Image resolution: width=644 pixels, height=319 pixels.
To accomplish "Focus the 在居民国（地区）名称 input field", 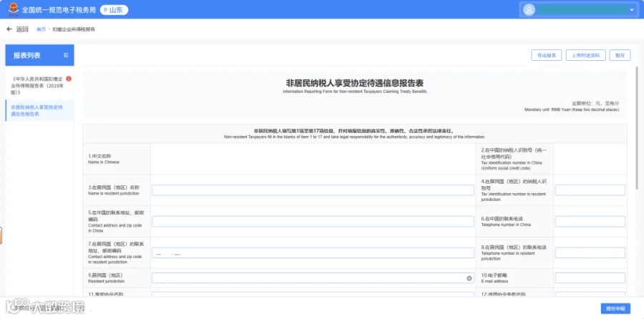I will point(313,190).
